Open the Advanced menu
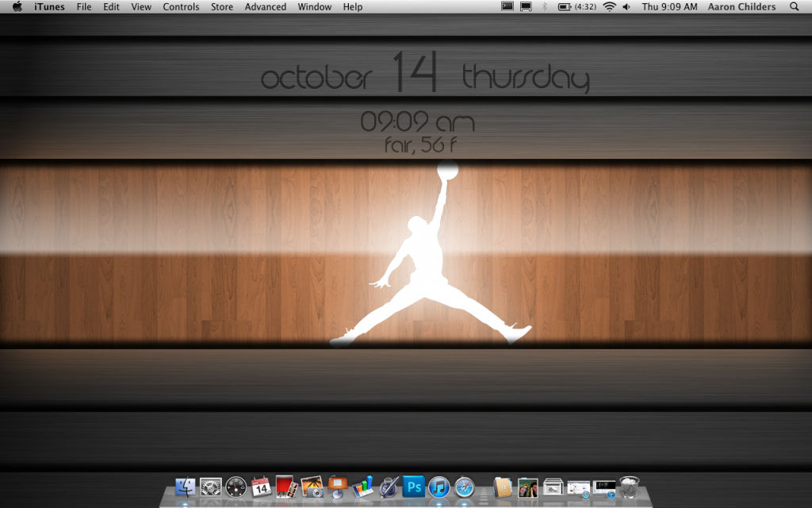The height and width of the screenshot is (508, 812). [x=265, y=6]
